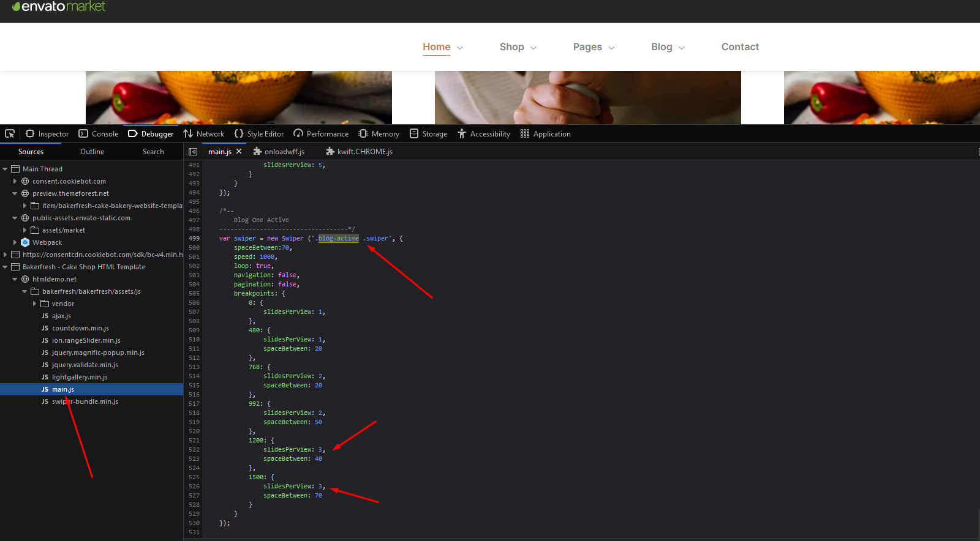Screen dimensions: 980x541
Task: Select main.js in the sources tree
Action: pos(63,389)
